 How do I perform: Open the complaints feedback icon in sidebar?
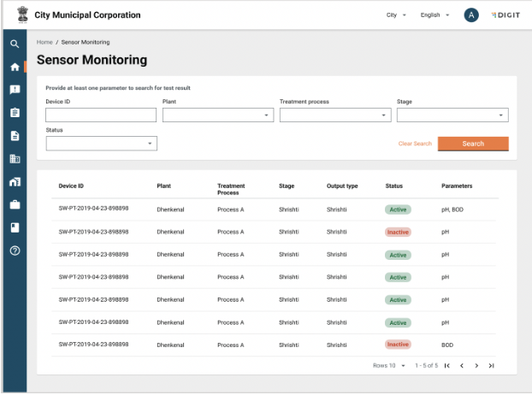coord(15,89)
